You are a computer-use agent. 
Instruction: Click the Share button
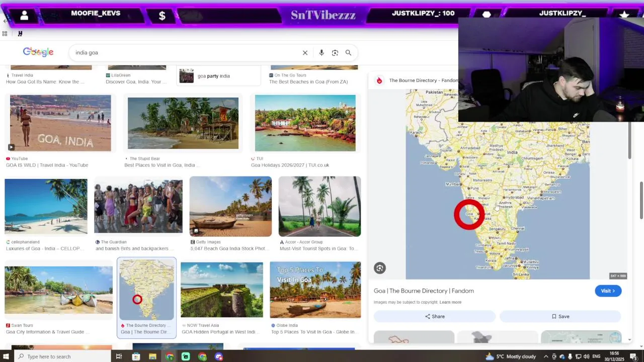pyautogui.click(x=435, y=316)
